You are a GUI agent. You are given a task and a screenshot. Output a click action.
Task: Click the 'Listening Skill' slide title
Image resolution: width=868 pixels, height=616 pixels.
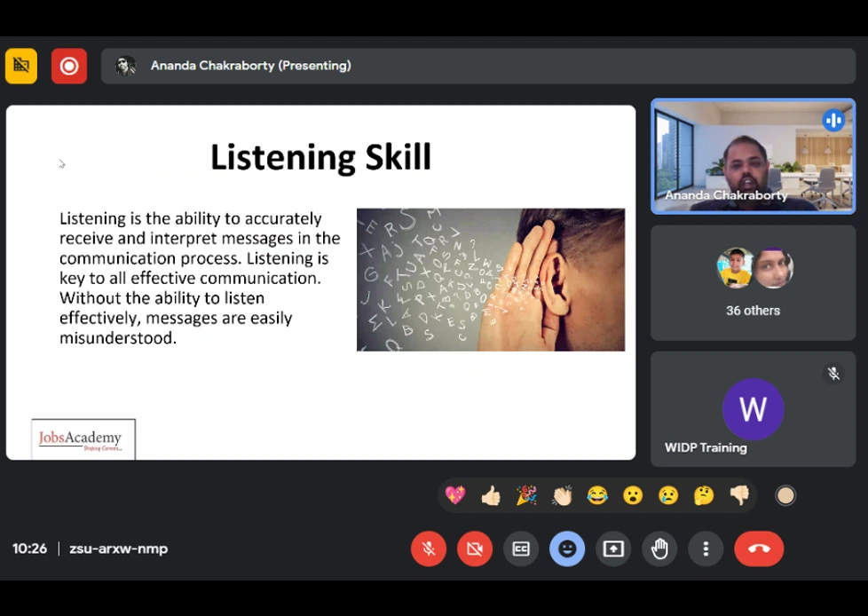320,157
